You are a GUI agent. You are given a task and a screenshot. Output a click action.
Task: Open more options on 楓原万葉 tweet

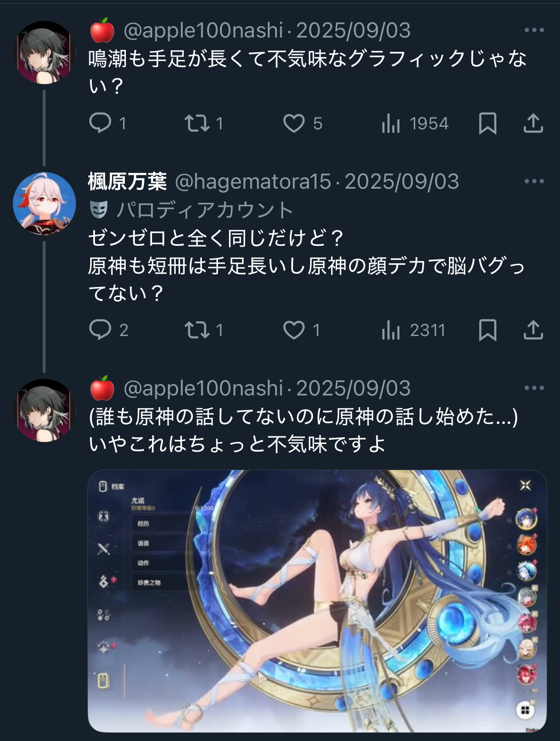[x=534, y=181]
